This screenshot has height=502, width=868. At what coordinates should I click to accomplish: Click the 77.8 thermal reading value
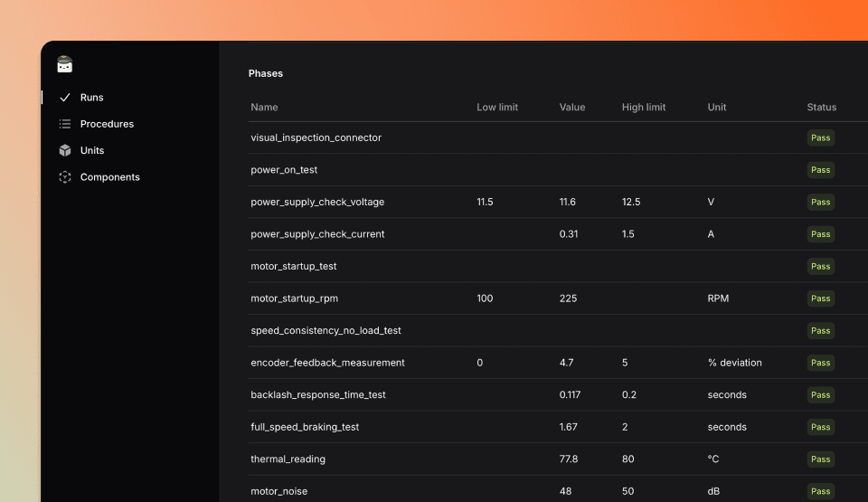pyautogui.click(x=569, y=459)
